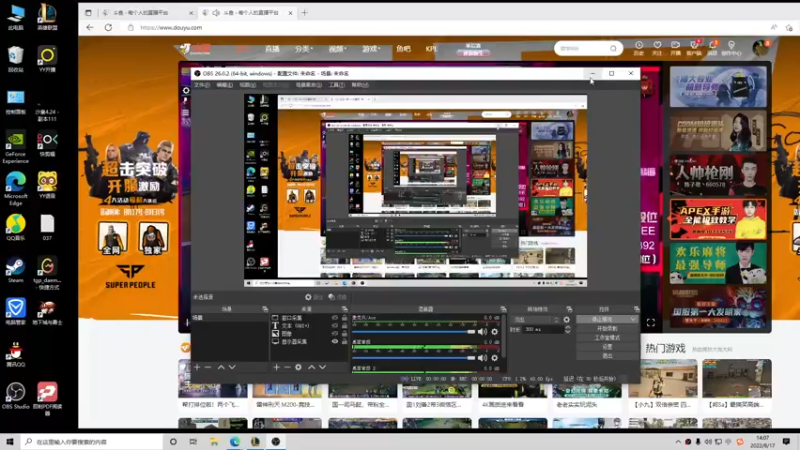Toggle lock of Display Capture source

pyautogui.click(x=344, y=342)
